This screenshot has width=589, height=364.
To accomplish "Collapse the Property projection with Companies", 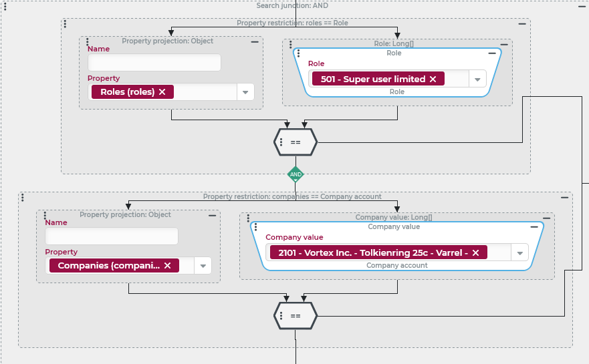I will click(212, 216).
